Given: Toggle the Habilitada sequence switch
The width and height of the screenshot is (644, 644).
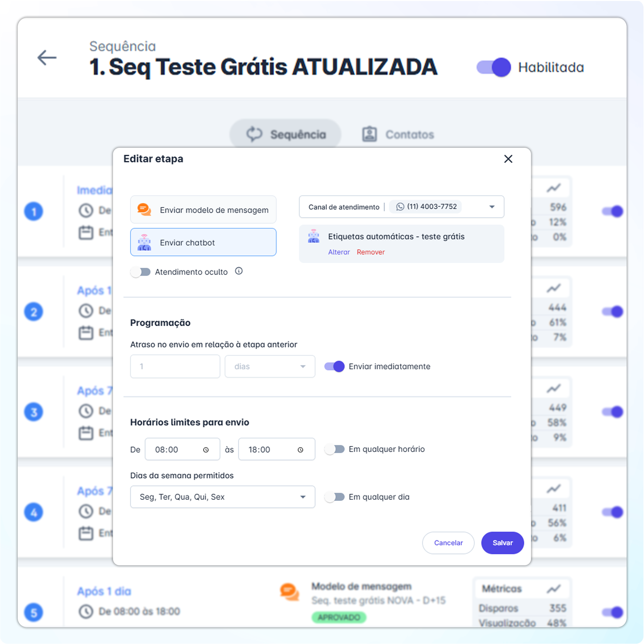Looking at the screenshot, I should coord(493,67).
